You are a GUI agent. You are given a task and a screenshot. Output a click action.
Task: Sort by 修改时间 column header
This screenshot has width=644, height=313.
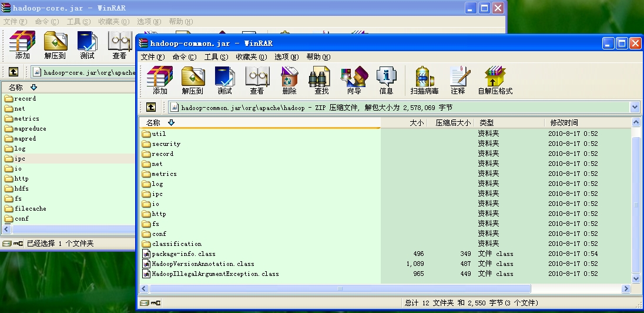click(588, 122)
